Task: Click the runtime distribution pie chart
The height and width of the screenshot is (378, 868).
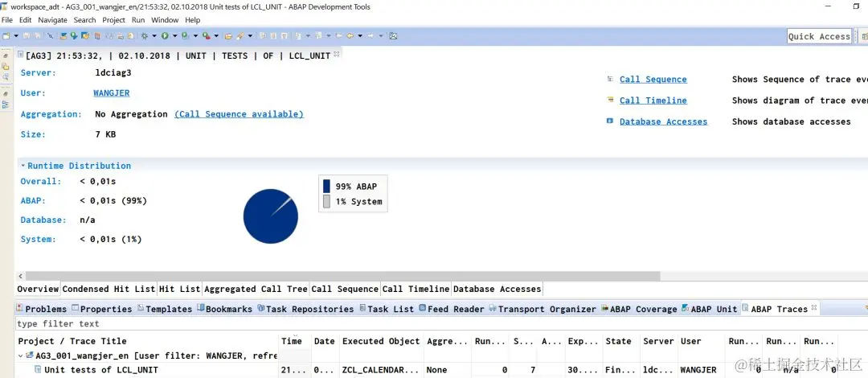Action: click(x=271, y=216)
